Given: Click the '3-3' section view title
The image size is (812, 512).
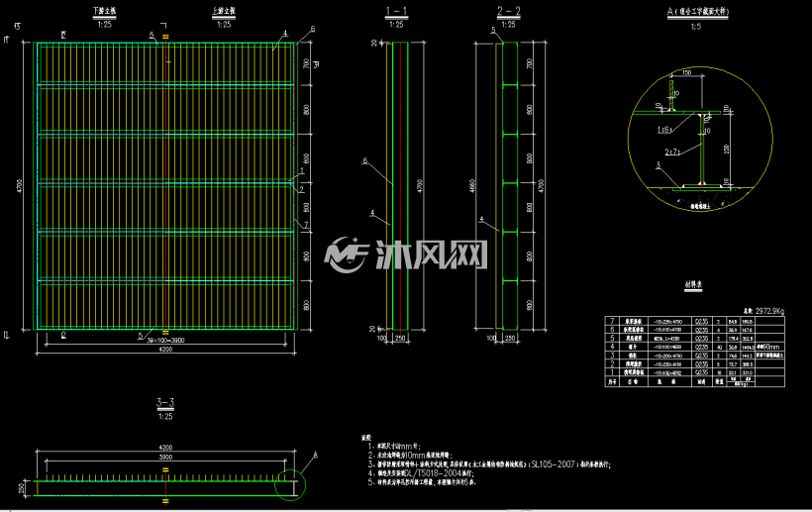Looking at the screenshot, I should click(x=165, y=403).
